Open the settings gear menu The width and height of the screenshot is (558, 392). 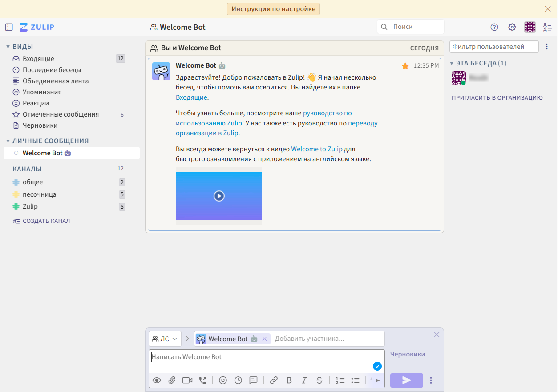(512, 27)
